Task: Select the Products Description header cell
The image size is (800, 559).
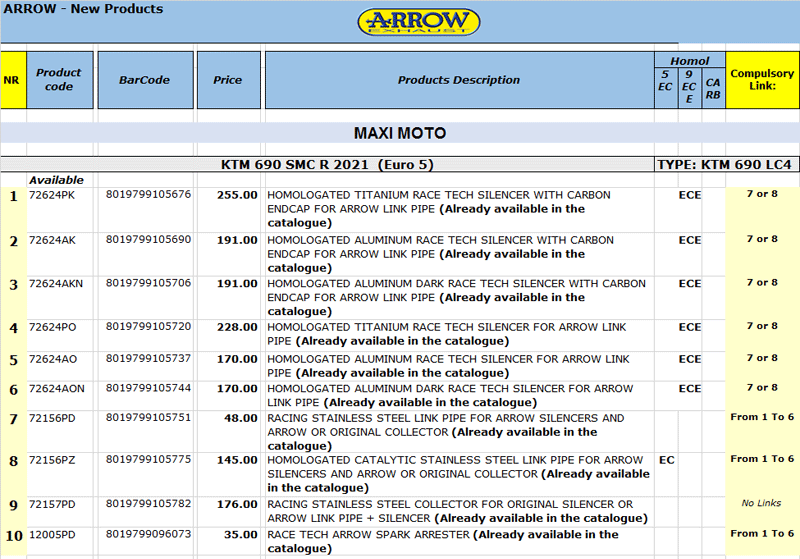Action: [459, 80]
